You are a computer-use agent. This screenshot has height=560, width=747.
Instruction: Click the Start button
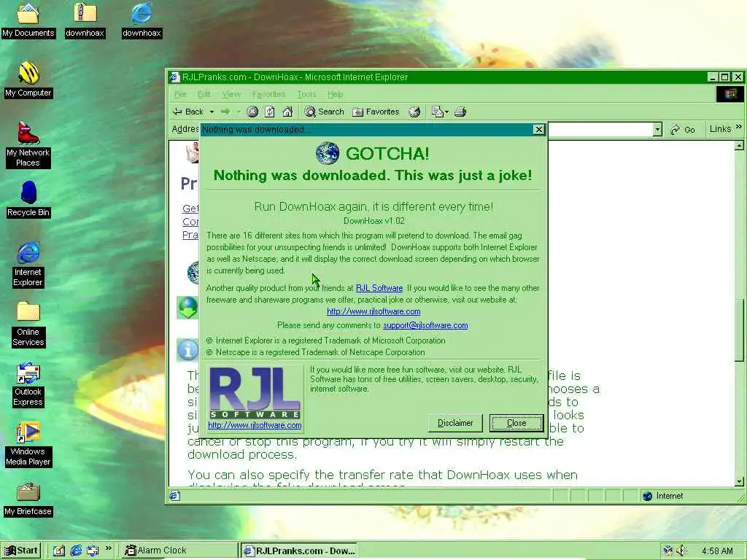tap(21, 551)
